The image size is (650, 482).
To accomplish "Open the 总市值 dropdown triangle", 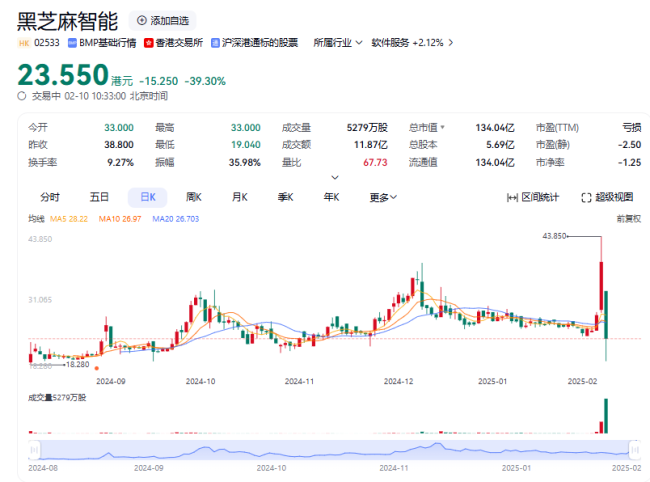I will pyautogui.click(x=443, y=127).
